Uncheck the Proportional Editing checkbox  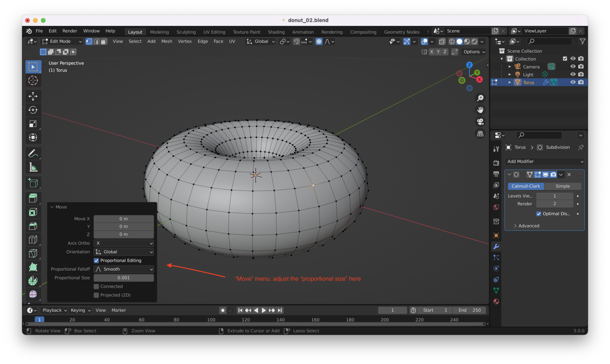point(96,261)
